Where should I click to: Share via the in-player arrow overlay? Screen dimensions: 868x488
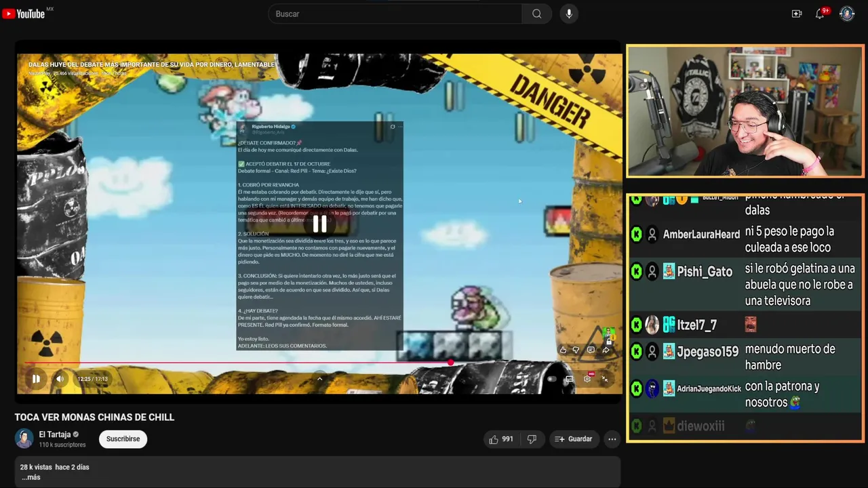tap(606, 350)
